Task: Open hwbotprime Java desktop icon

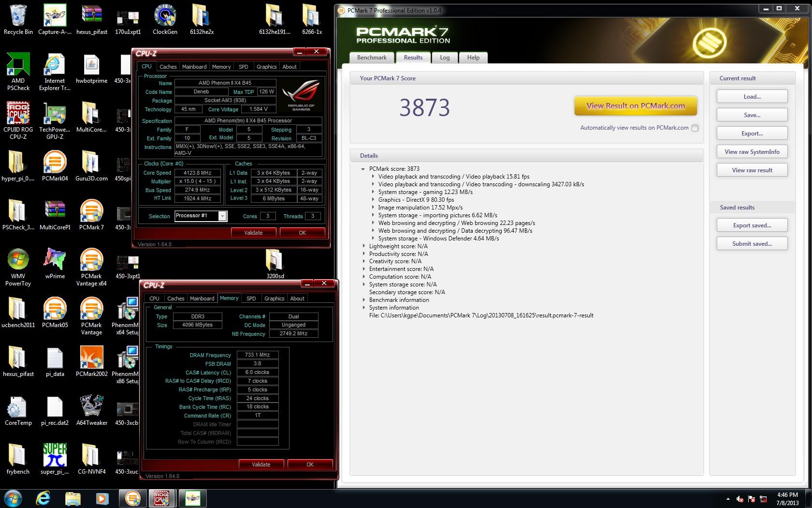Action: pyautogui.click(x=91, y=68)
